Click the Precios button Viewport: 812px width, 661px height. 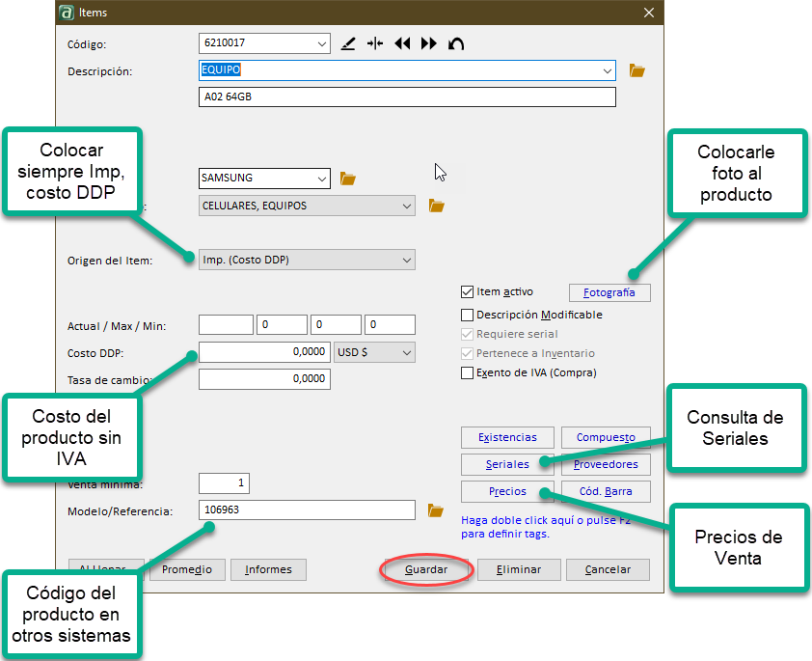point(507,491)
